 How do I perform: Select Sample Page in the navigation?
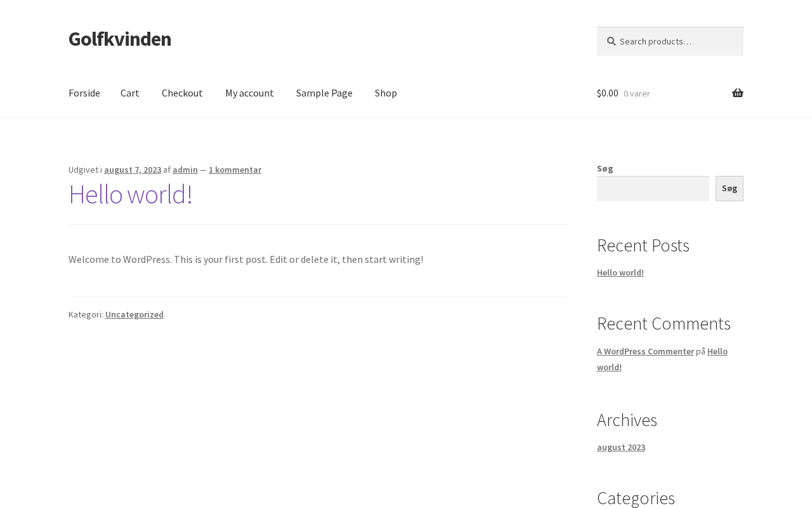[324, 93]
